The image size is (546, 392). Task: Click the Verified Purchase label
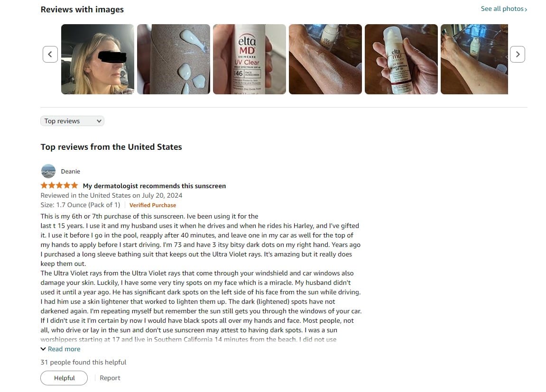click(153, 205)
